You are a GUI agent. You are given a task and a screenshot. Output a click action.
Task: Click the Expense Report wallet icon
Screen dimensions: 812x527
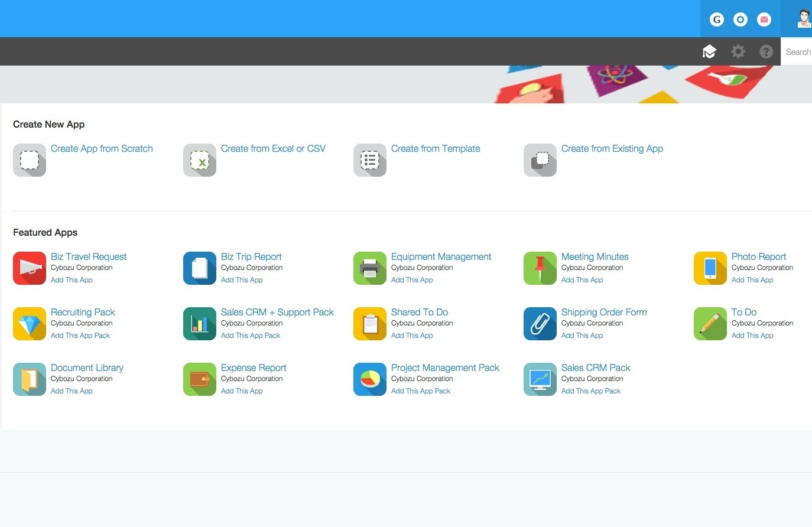click(x=200, y=379)
